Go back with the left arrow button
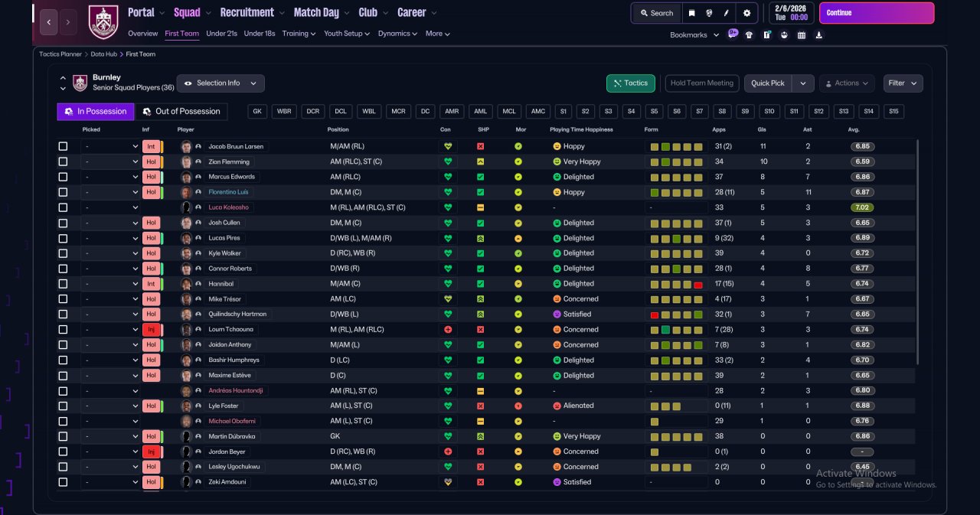 point(48,22)
